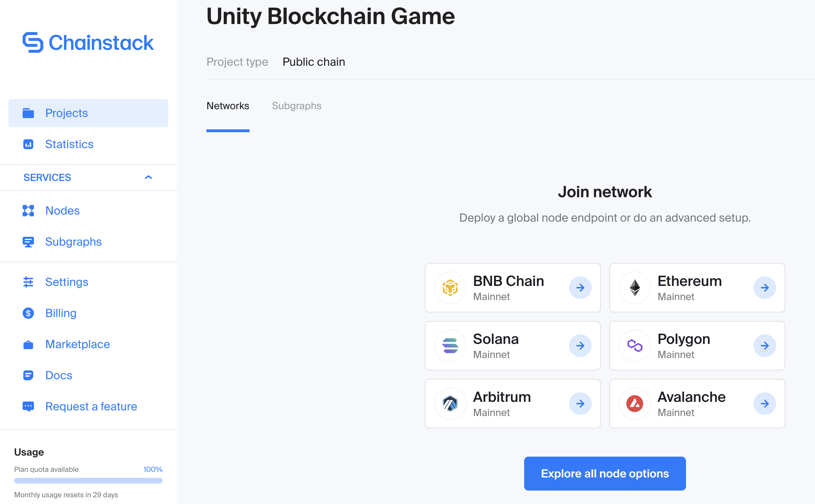The width and height of the screenshot is (815, 504).
Task: Click the arrow on Ethereum Mainnet card
Action: click(x=764, y=288)
